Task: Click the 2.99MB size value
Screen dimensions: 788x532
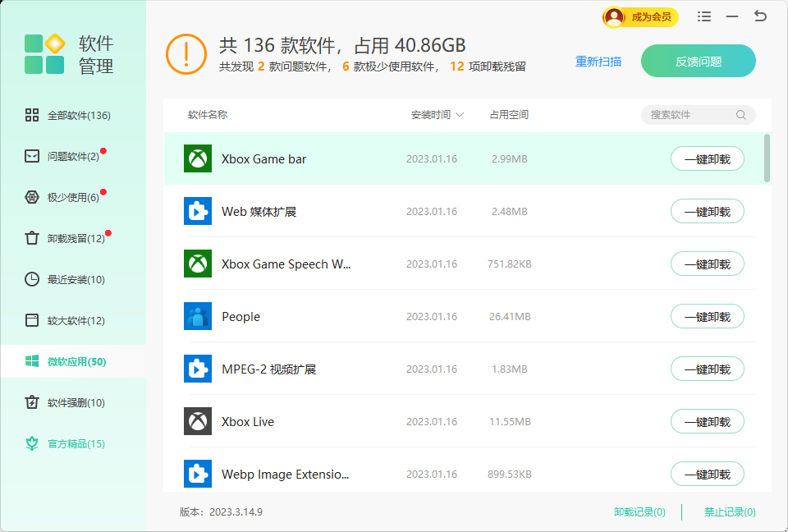Action: click(x=509, y=159)
